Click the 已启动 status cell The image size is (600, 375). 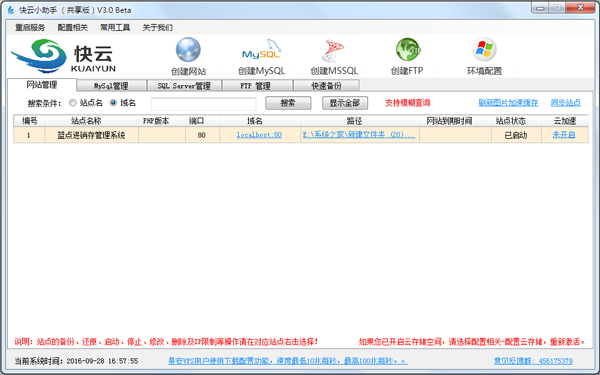click(x=516, y=135)
